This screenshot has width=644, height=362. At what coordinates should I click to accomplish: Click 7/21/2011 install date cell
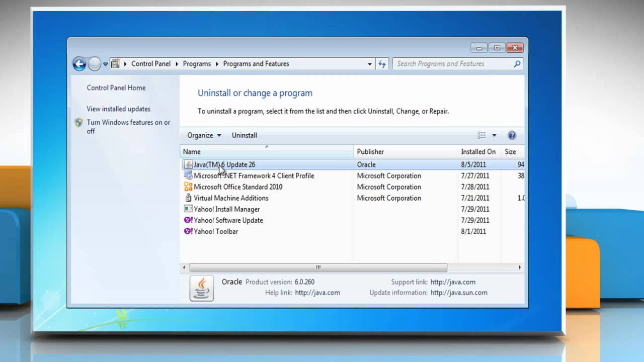(x=475, y=198)
